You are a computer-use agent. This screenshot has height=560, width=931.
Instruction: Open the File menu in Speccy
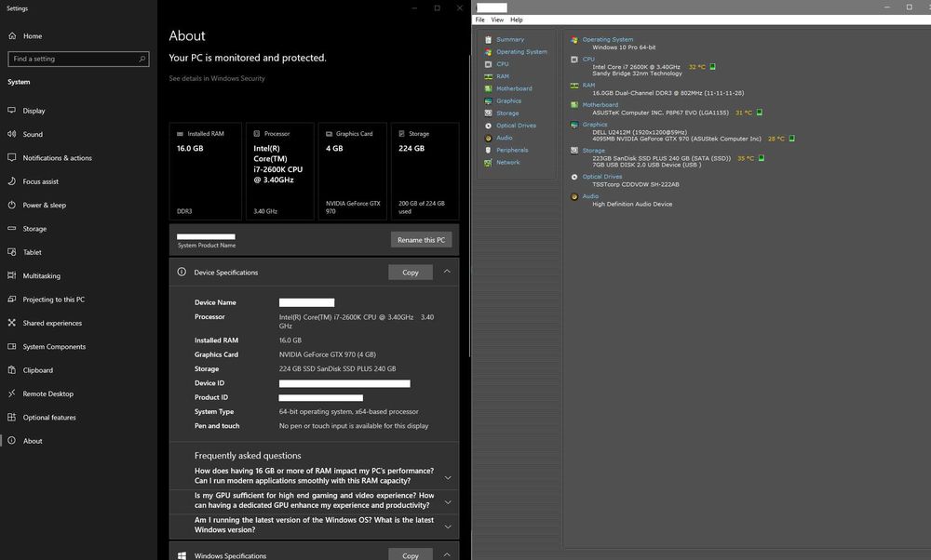click(479, 20)
